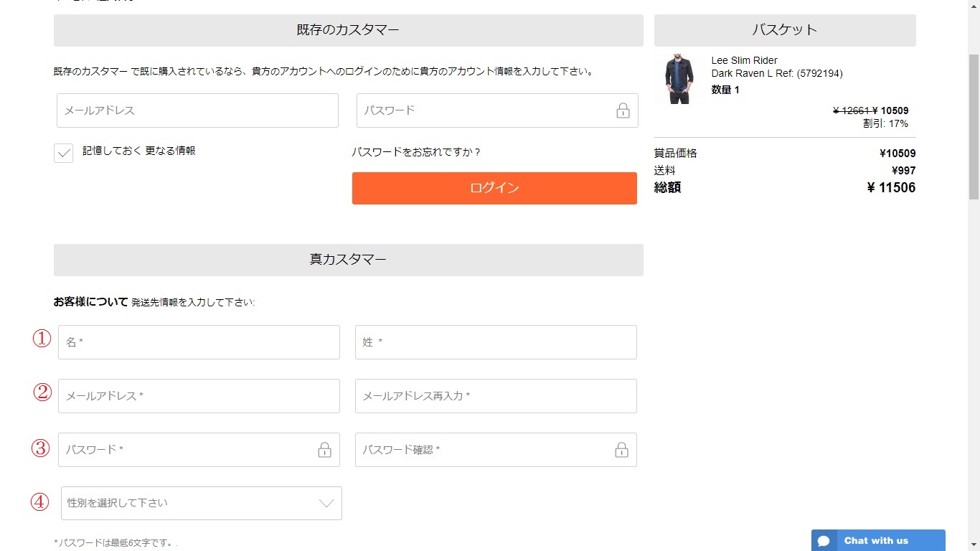Click パスワードをお忘れですか forgot password link

pyautogui.click(x=416, y=152)
